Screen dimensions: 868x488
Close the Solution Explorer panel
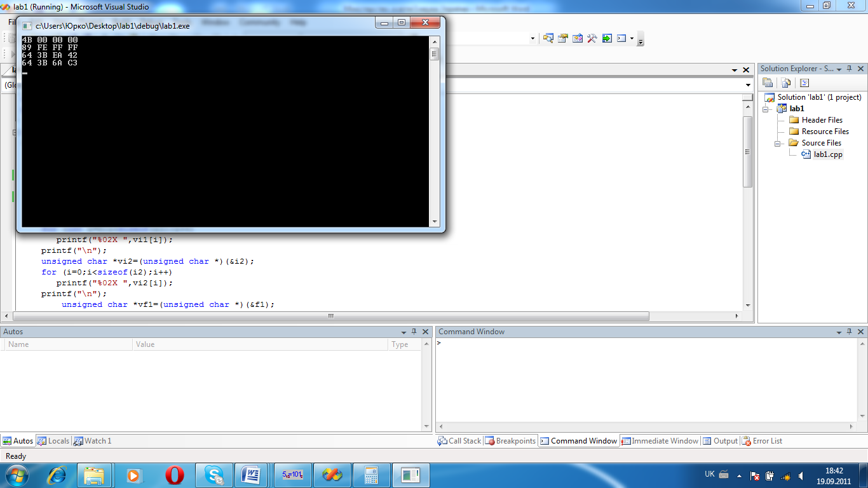click(x=861, y=69)
